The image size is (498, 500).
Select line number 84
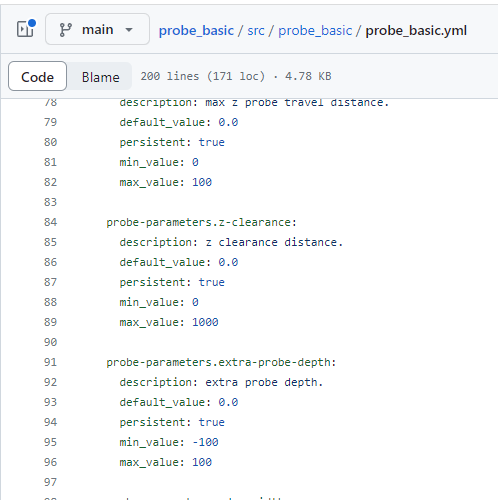coord(50,222)
